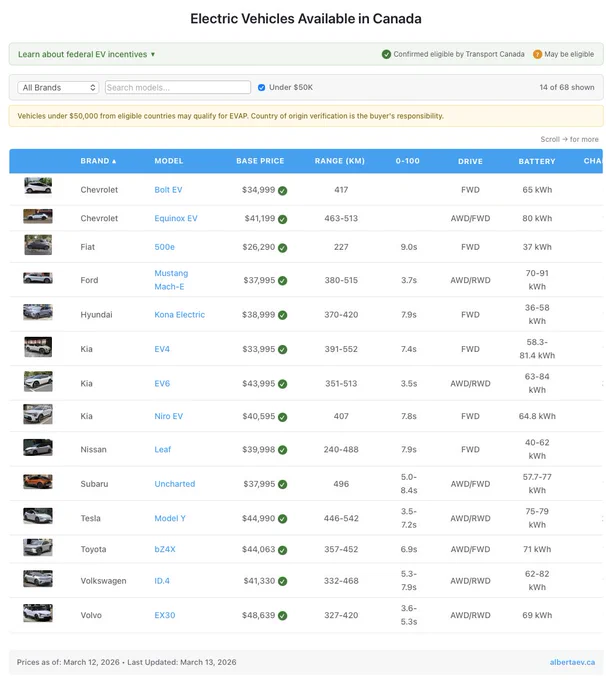
Task: Open the Kia EV6 model link
Action: coord(162,384)
